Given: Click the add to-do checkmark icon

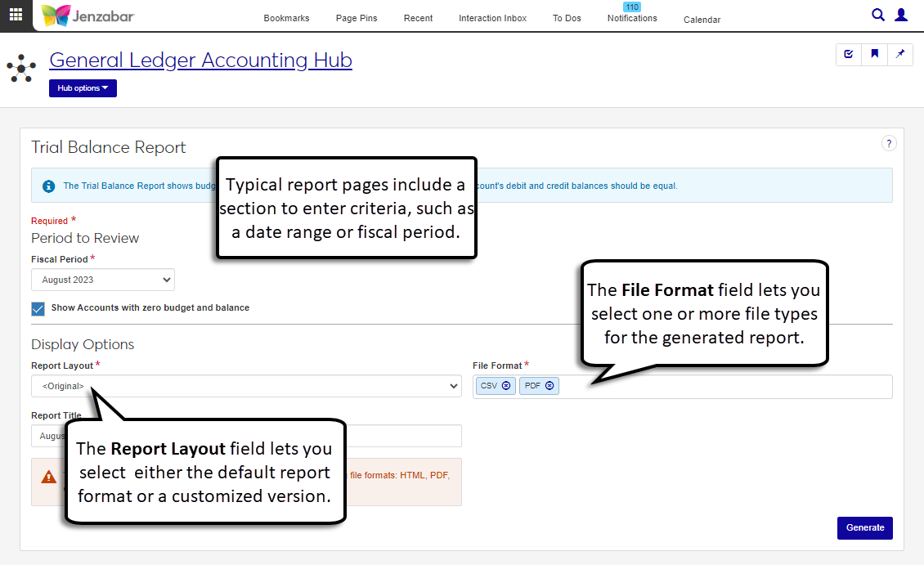Looking at the screenshot, I should tap(849, 54).
